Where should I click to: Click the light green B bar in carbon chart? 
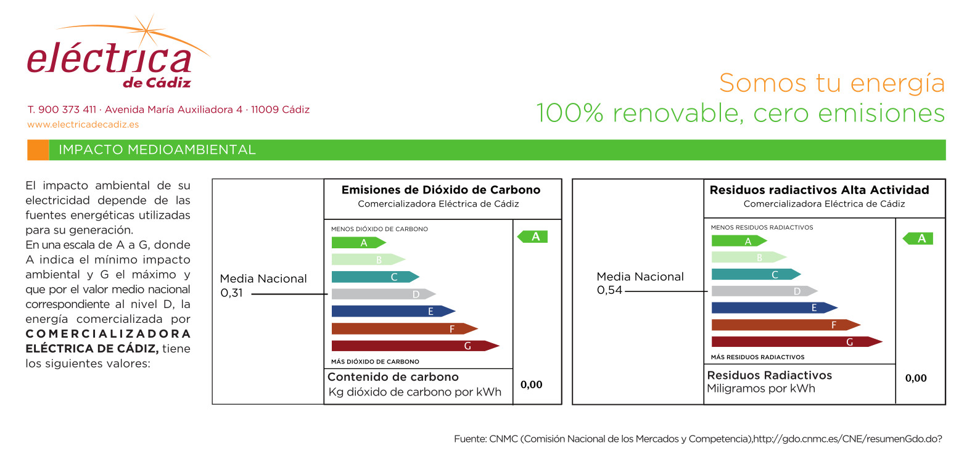coord(368,259)
